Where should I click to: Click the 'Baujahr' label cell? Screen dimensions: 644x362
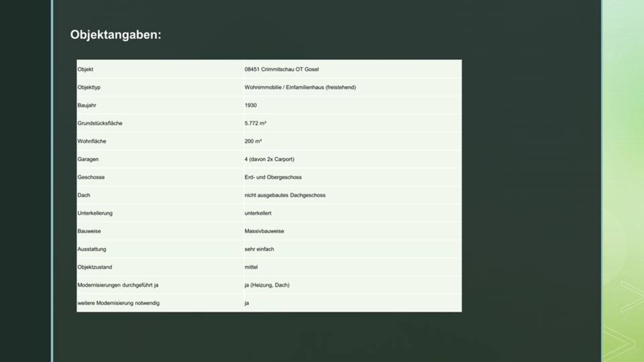tap(87, 105)
